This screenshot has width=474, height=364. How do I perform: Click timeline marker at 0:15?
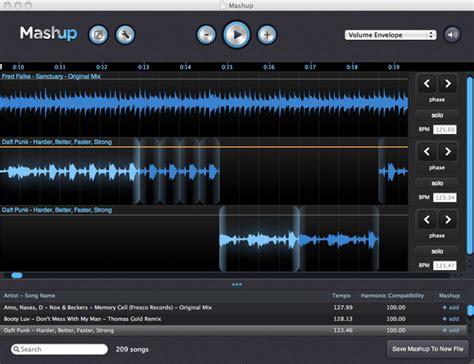coord(227,67)
